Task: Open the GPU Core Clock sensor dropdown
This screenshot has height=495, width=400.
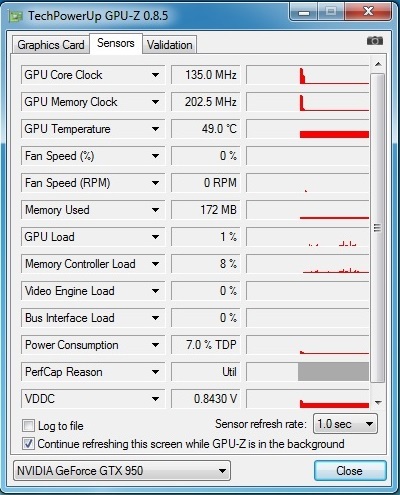Action: [x=155, y=75]
